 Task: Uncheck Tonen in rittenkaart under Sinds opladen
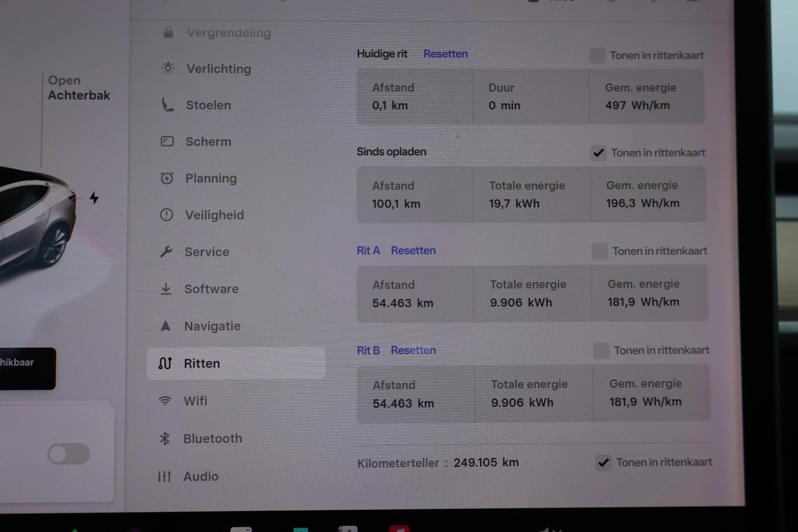(x=599, y=153)
